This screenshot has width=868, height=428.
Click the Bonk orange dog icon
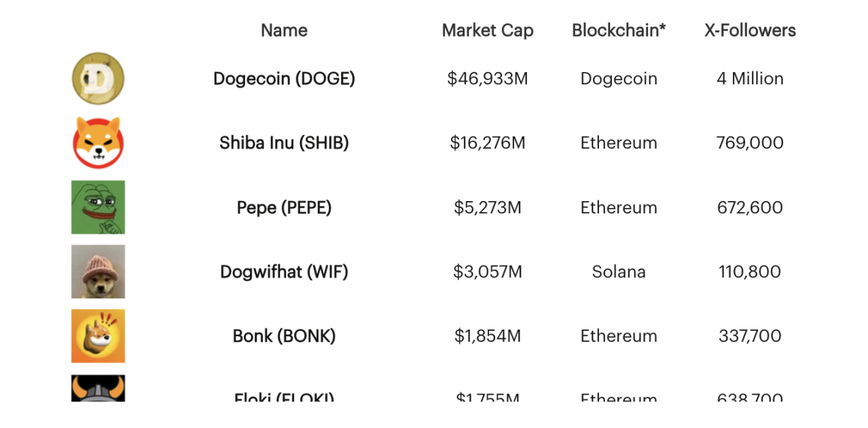(x=98, y=336)
